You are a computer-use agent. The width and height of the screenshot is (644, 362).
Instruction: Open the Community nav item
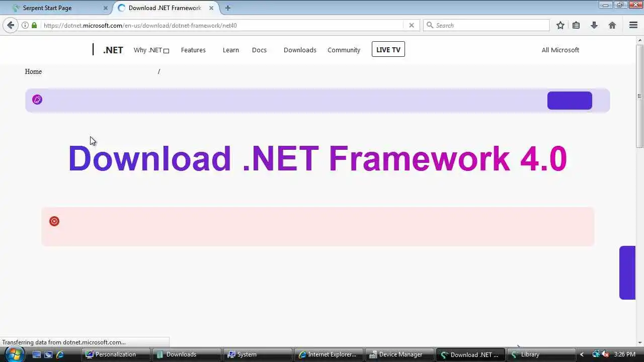344,50
